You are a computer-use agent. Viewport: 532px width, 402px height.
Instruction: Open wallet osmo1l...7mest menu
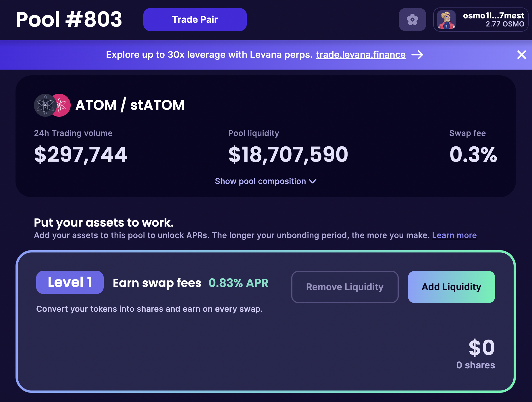(481, 20)
